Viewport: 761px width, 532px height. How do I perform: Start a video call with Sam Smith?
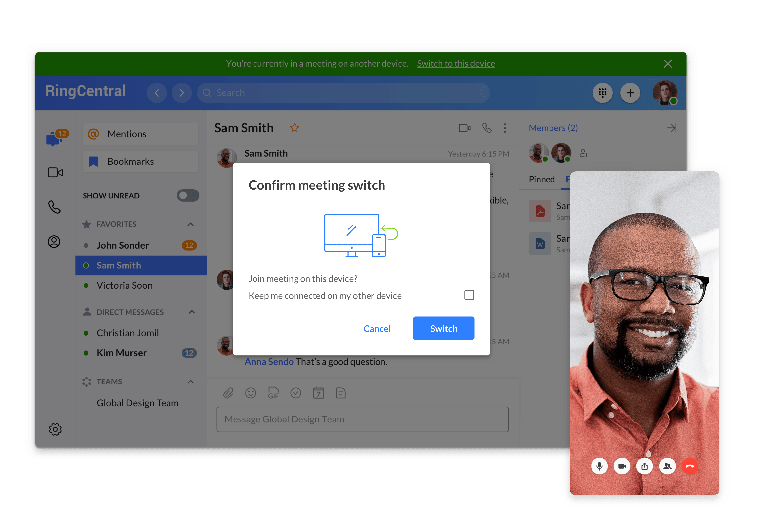click(x=465, y=128)
